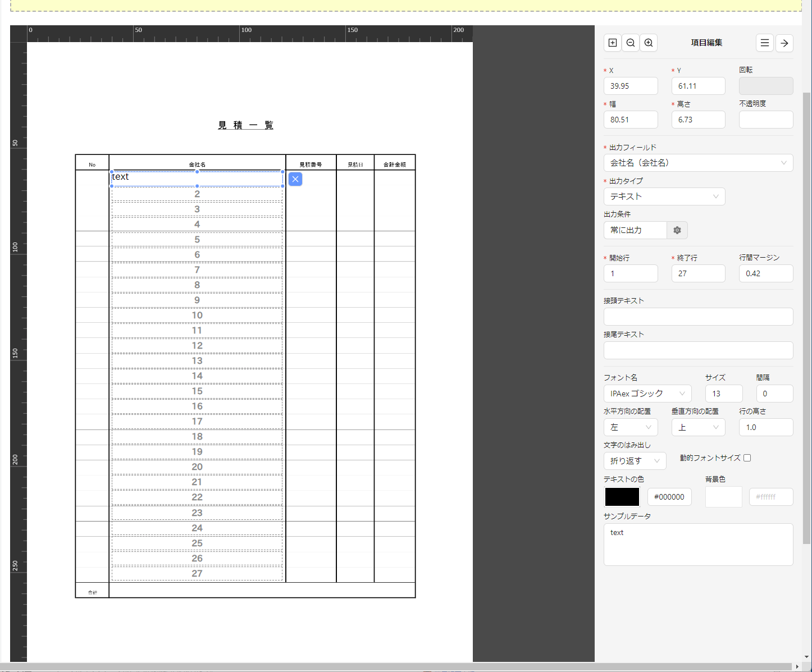Open the hamburger list menu icon
The height and width of the screenshot is (672, 812).
[x=764, y=43]
